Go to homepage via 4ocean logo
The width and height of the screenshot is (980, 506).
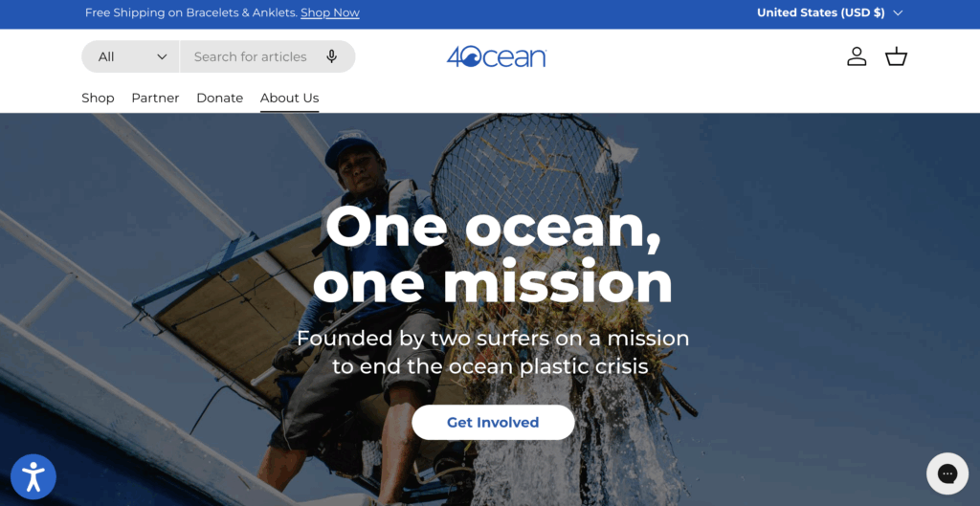pyautogui.click(x=497, y=56)
